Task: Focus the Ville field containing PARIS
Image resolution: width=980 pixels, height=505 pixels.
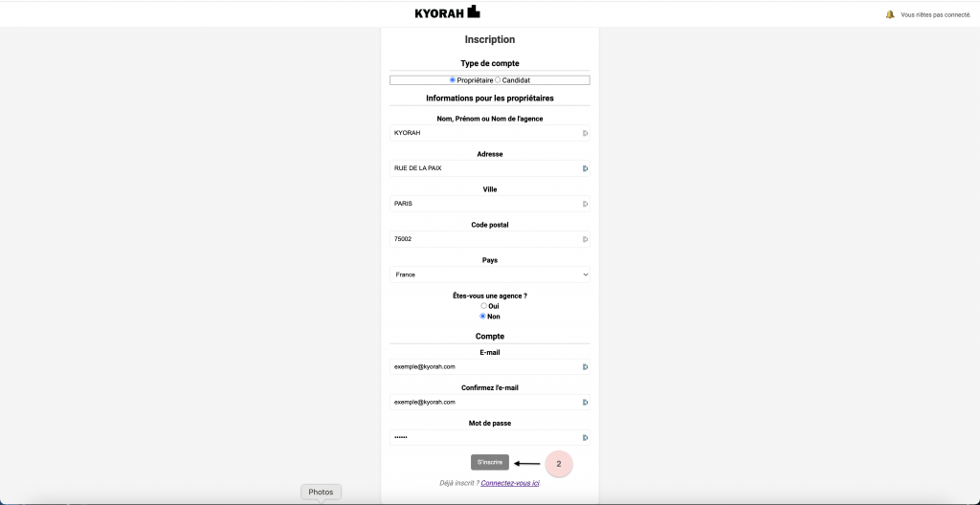Action: point(483,204)
